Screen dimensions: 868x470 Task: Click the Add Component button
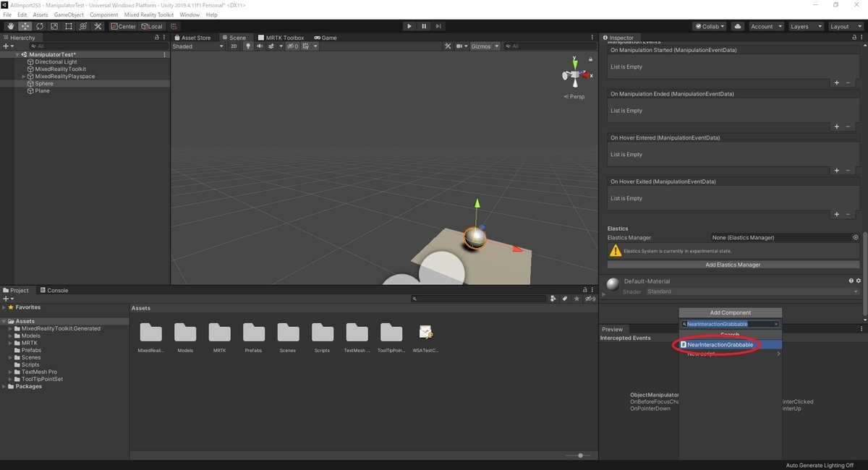pos(731,312)
